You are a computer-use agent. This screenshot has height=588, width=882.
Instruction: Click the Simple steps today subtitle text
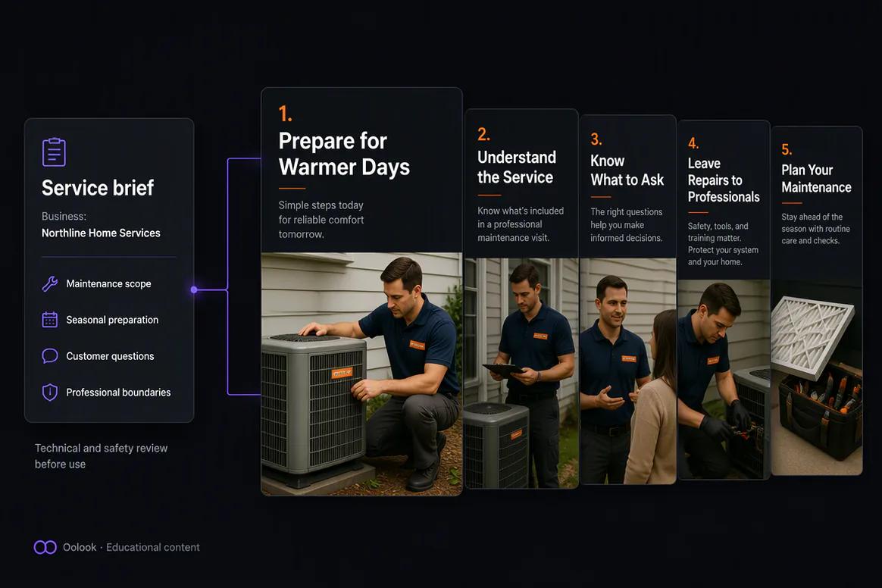point(321,220)
